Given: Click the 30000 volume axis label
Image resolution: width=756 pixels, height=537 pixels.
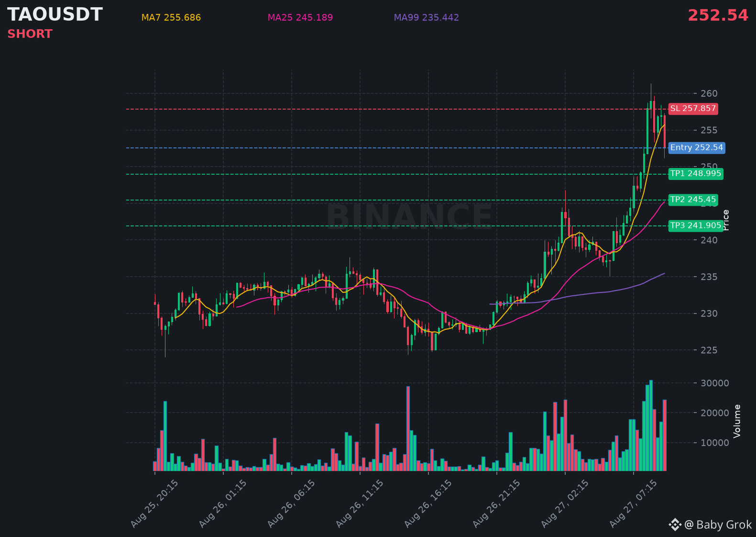Looking at the screenshot, I should point(715,383).
